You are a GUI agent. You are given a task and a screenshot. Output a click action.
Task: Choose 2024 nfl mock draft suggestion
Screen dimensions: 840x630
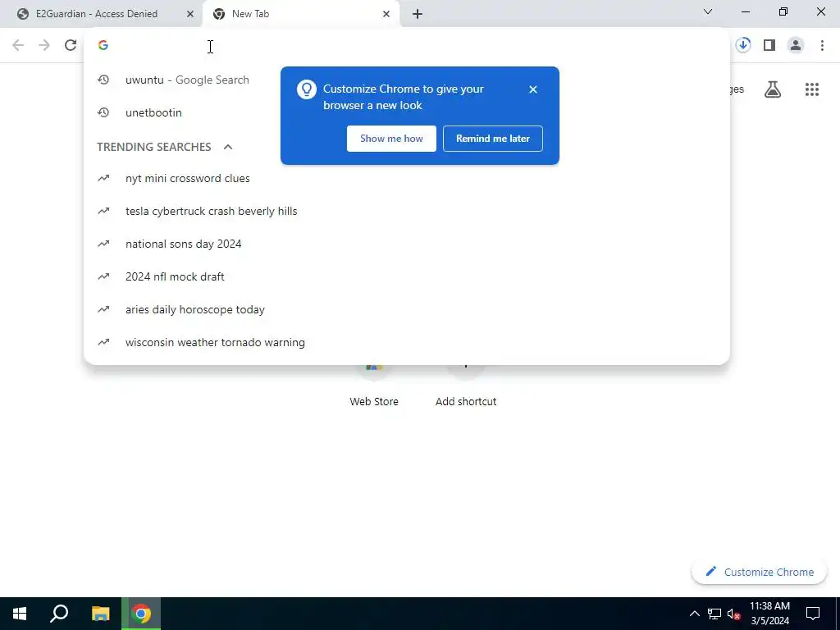[407, 276]
